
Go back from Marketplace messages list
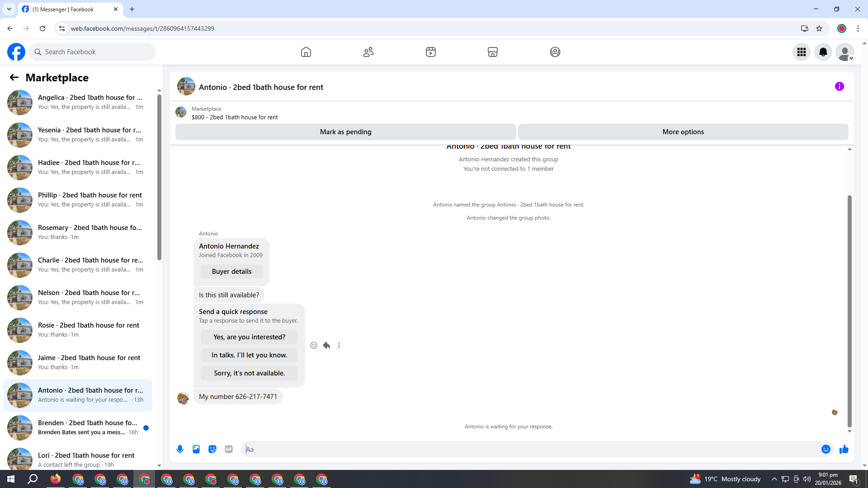tap(14, 78)
